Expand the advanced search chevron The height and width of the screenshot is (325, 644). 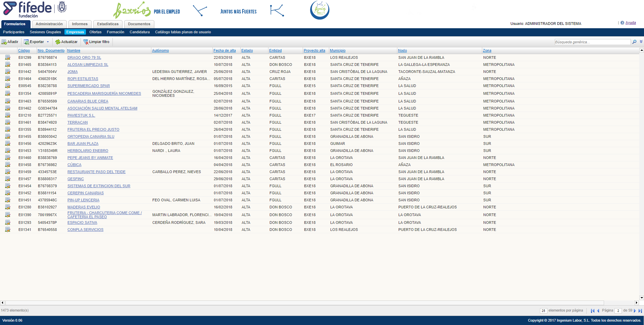tap(641, 42)
